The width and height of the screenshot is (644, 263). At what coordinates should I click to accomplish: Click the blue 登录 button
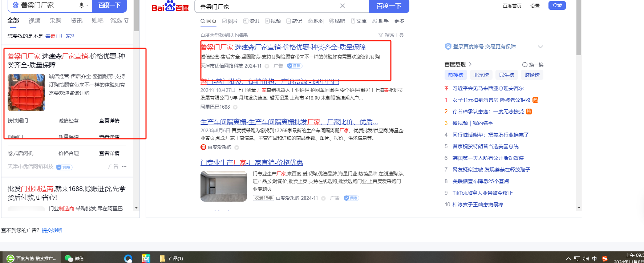pyautogui.click(x=557, y=5)
